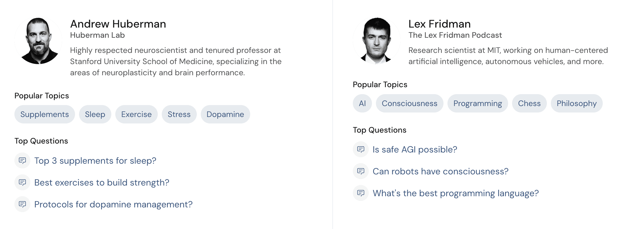Viewport: 644px width, 229px height.
Task: Select the Supplements topic chip
Action: pyautogui.click(x=44, y=114)
